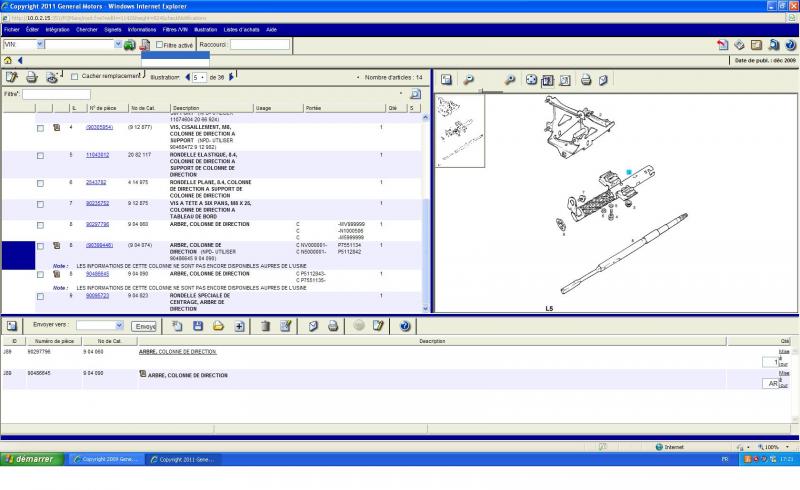Open part number link 90297796

click(97, 224)
